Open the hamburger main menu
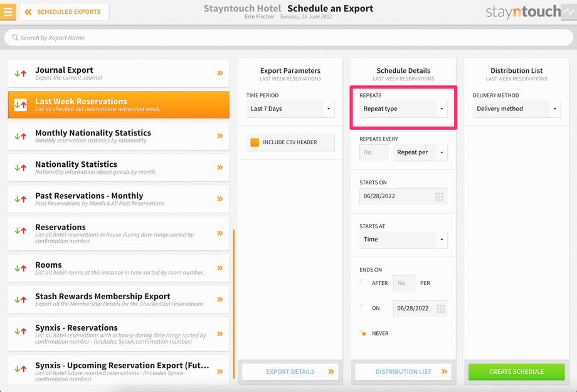577x392 pixels. pyautogui.click(x=8, y=12)
